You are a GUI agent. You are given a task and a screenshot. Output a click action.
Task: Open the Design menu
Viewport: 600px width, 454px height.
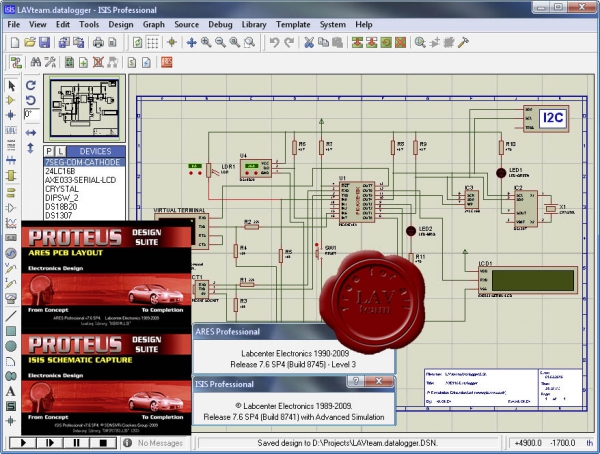(x=121, y=24)
